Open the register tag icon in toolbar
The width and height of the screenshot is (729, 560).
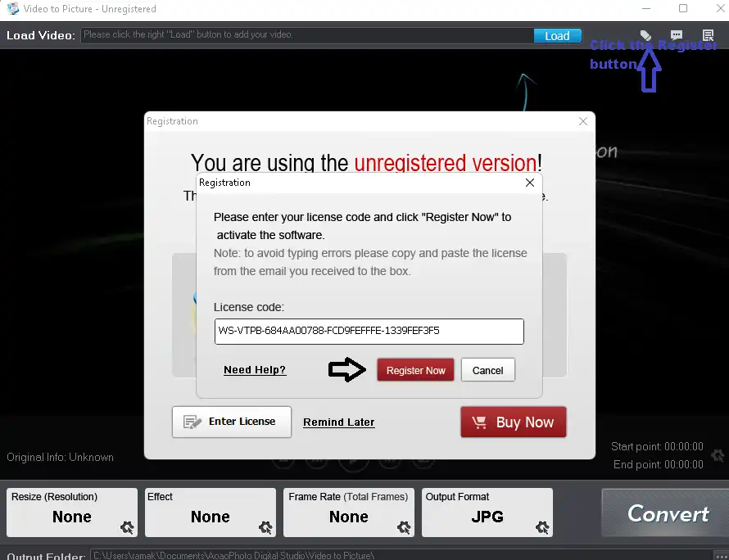click(x=645, y=35)
